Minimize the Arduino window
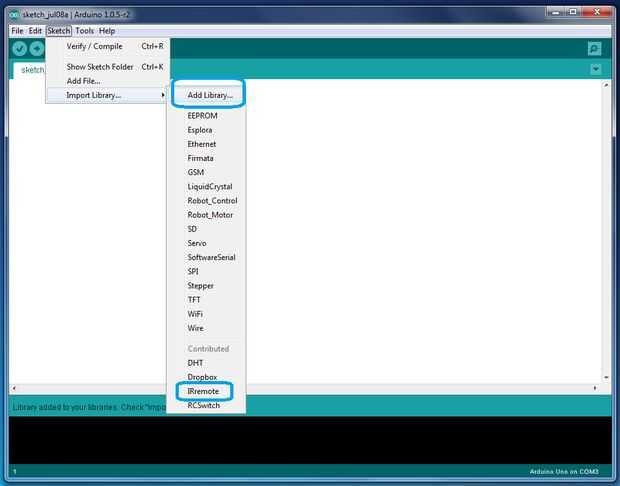Viewport: 620px width, 486px height. point(555,13)
